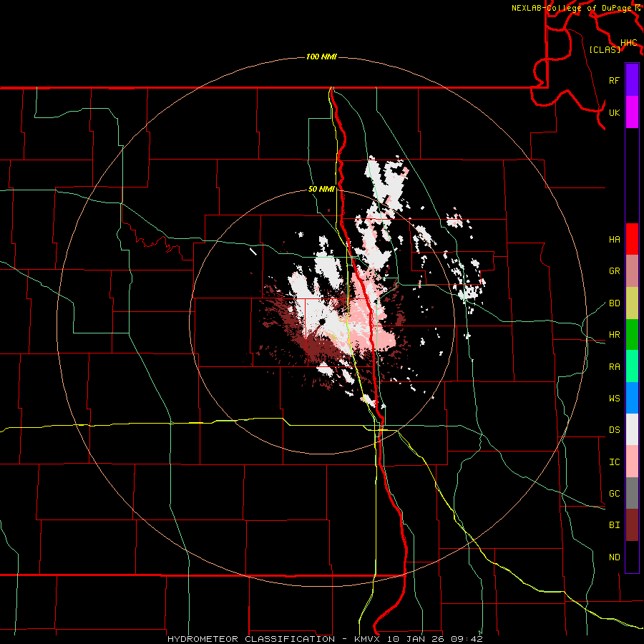Click the RA legend label
This screenshot has width=644, height=644.
614,367
